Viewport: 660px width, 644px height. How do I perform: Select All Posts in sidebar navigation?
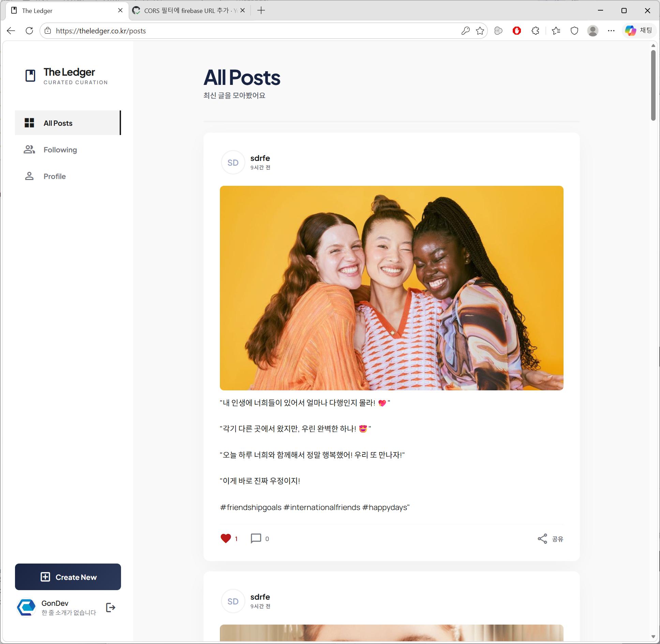click(58, 123)
